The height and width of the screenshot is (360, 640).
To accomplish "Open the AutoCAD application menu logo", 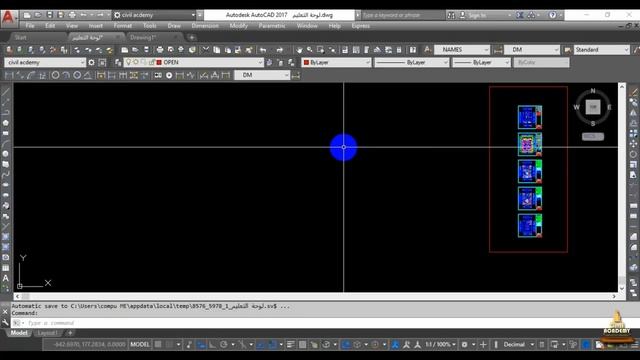I will coord(8,18).
